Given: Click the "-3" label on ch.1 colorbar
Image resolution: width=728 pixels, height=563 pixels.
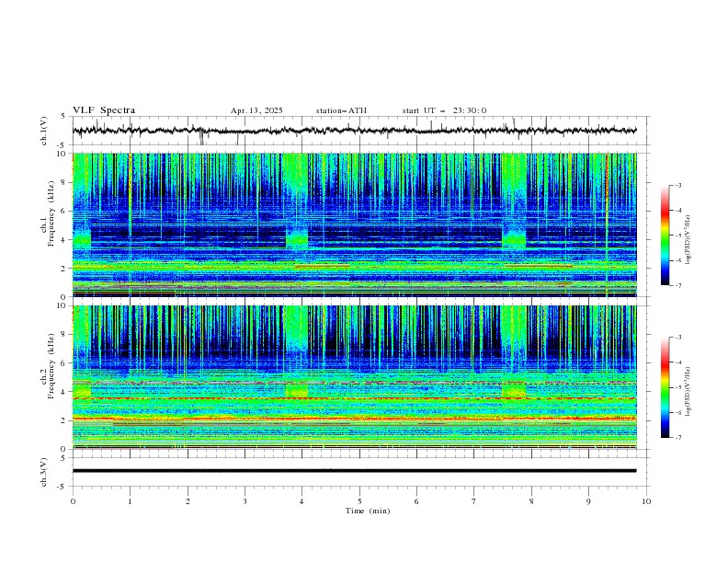Looking at the screenshot, I should pyautogui.click(x=677, y=185).
